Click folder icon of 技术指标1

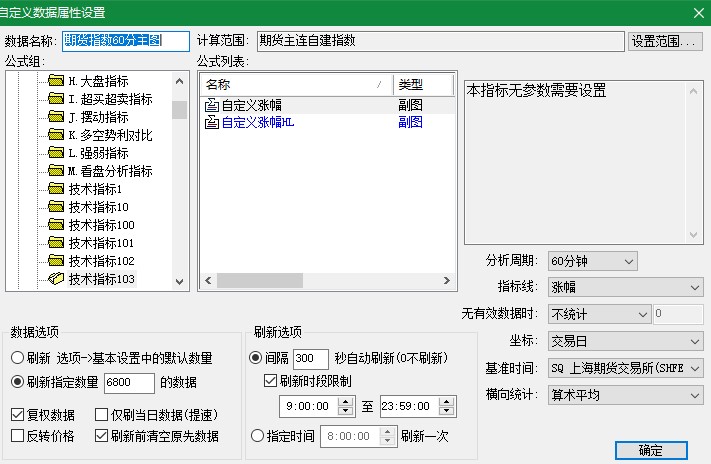click(56, 189)
